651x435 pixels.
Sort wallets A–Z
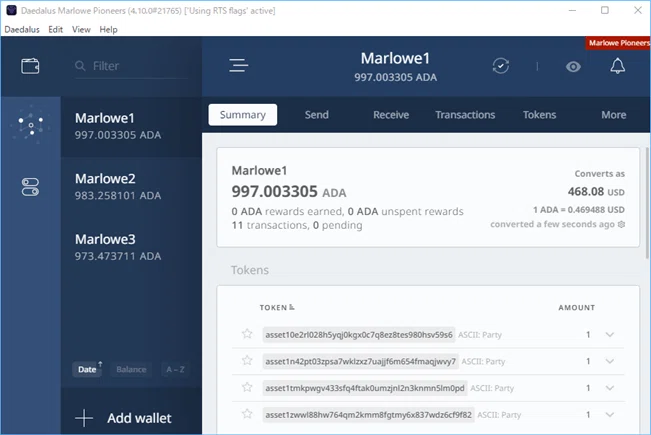(x=175, y=369)
